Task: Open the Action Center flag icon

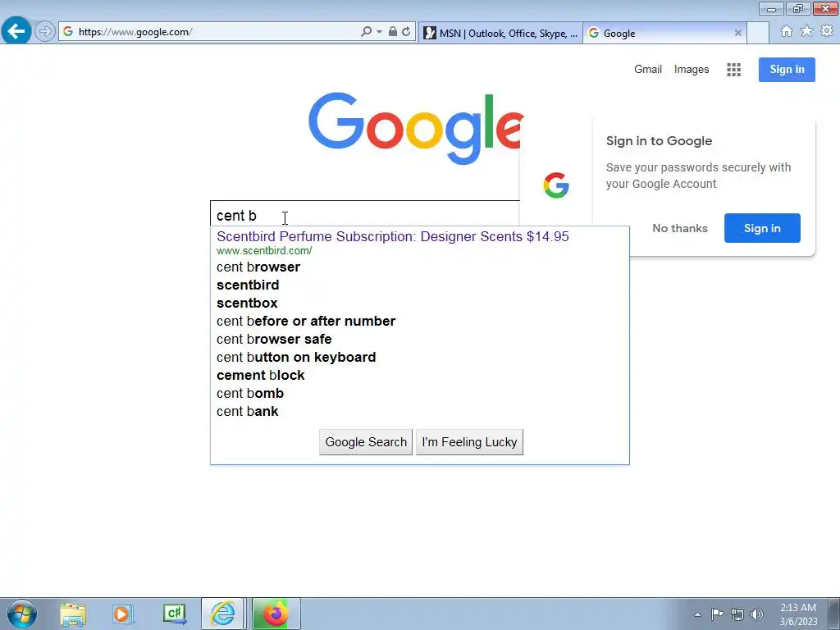Action: (717, 614)
